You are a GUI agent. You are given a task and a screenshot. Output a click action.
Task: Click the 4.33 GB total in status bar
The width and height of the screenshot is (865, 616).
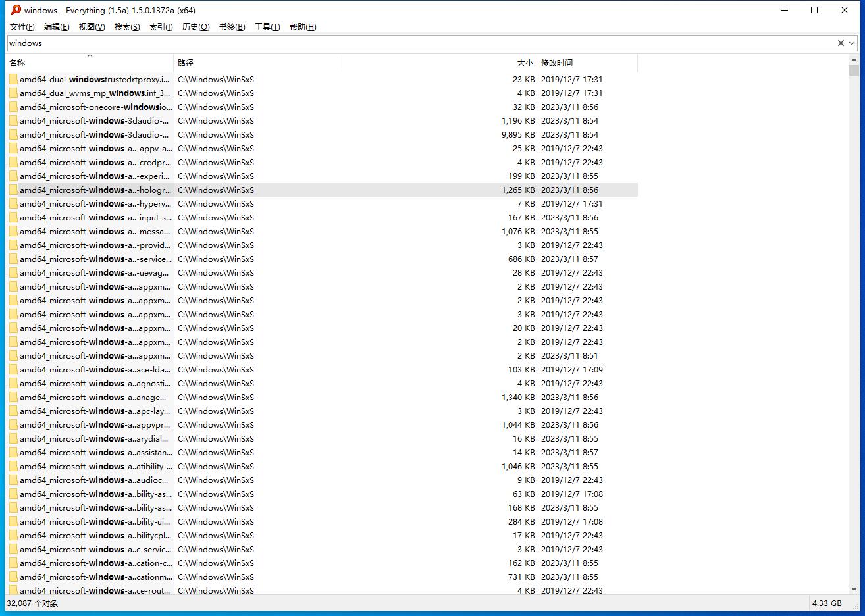coord(827,603)
